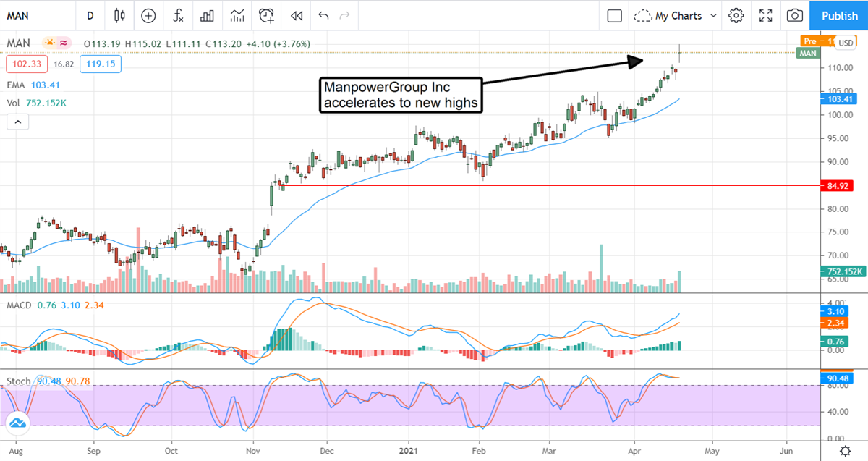Image resolution: width=868 pixels, height=461 pixels.
Task: Click the sun market status icon
Action: coord(49,43)
